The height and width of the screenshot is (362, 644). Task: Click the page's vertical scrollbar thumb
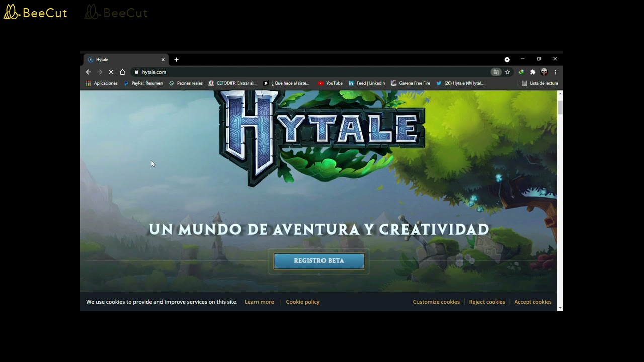(x=560, y=108)
